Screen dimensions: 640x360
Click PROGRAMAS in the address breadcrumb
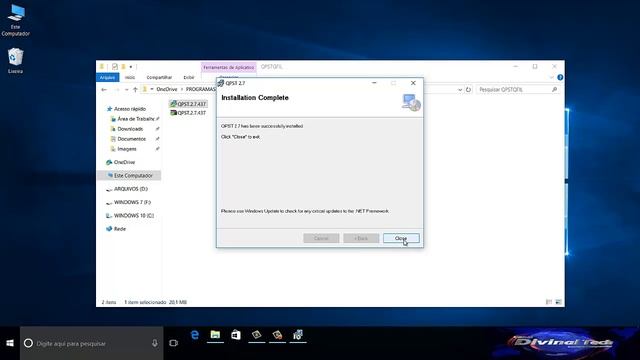[200, 89]
